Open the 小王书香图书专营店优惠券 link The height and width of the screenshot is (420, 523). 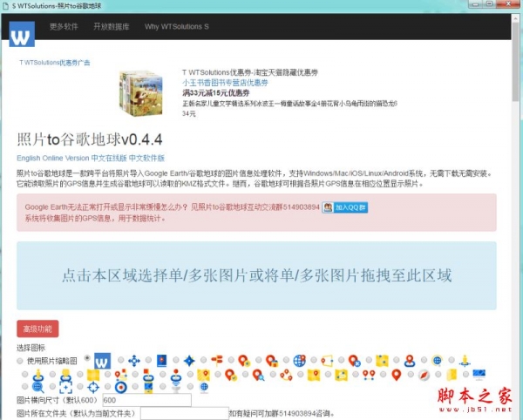pos(225,83)
